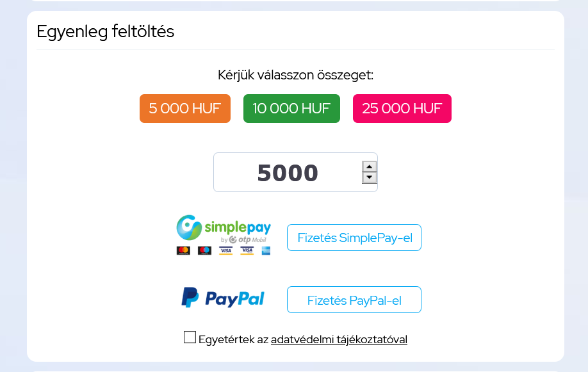Click the green-blue simplepay wordmark
The width and height of the screenshot is (588, 372).
[x=238, y=228]
